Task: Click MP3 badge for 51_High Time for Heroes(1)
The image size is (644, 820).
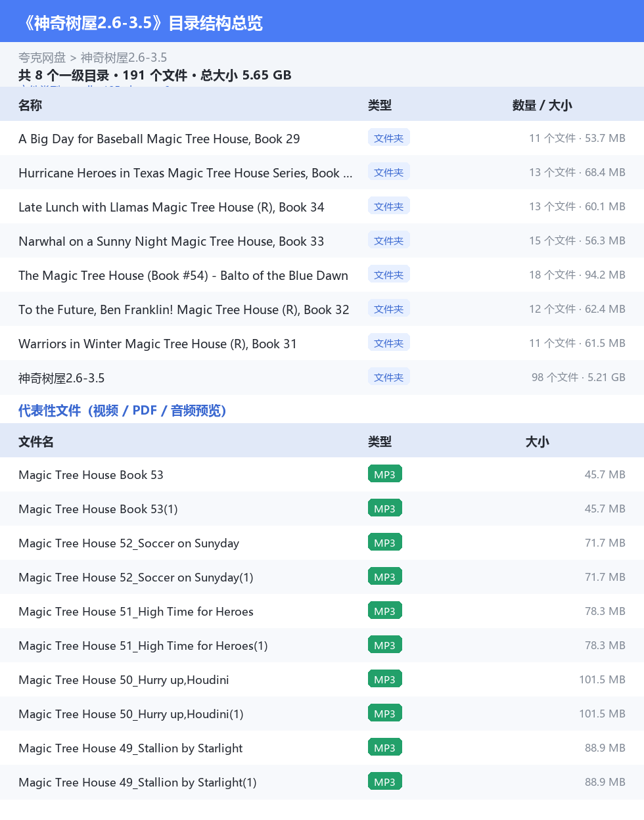Action: click(385, 645)
